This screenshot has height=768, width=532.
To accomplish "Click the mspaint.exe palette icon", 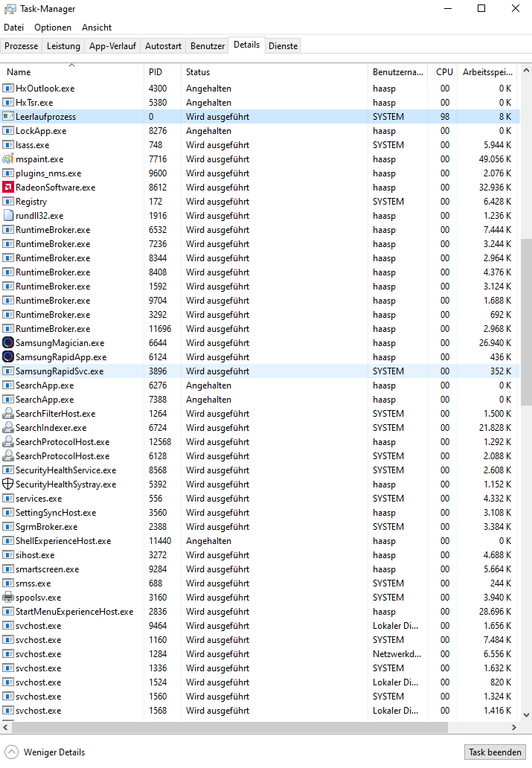I will coord(8,159).
